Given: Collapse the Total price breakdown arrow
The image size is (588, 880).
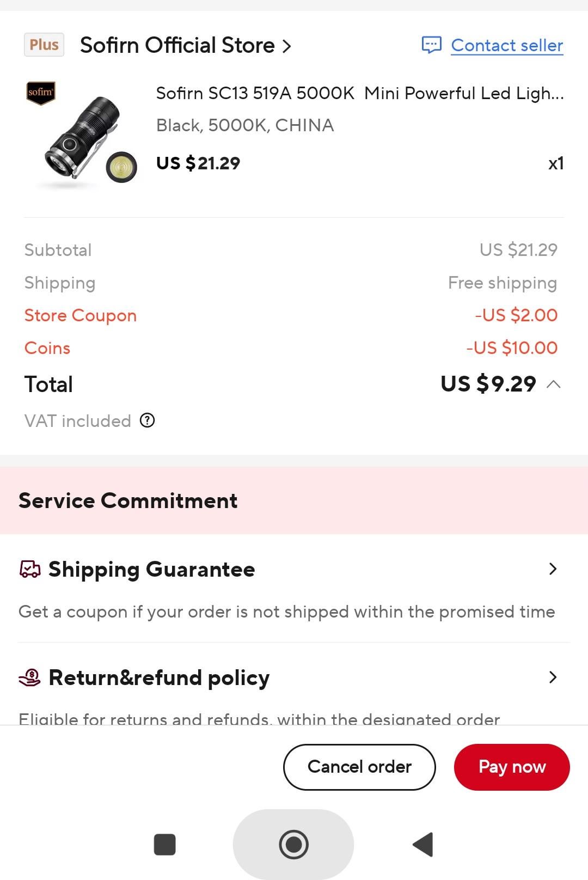Looking at the screenshot, I should point(553,384).
